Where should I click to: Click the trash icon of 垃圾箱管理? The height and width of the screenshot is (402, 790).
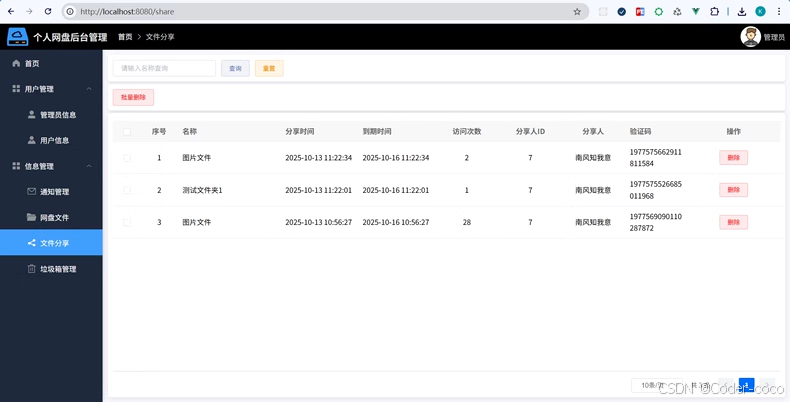pyautogui.click(x=31, y=269)
